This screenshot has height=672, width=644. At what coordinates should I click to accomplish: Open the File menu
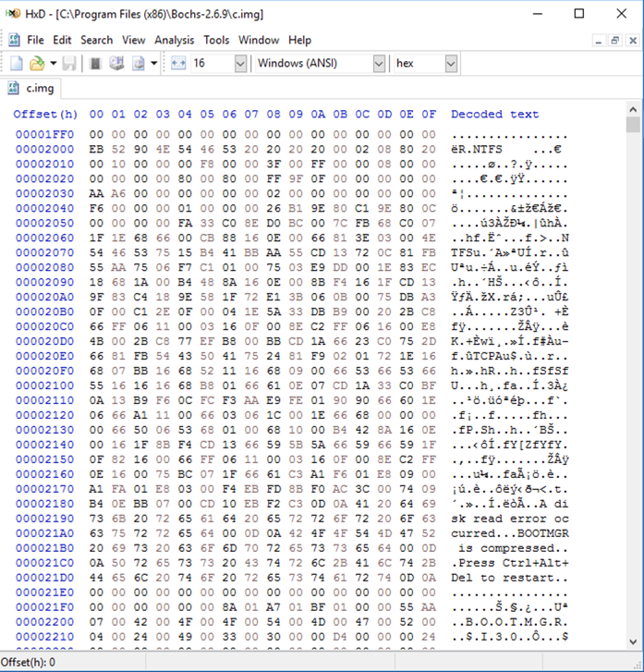coord(35,40)
